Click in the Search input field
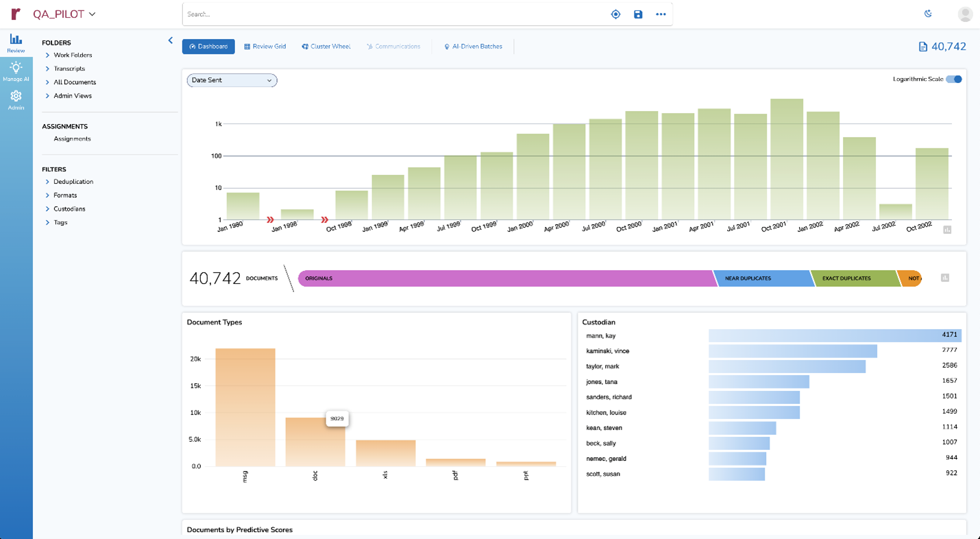Screen dimensions: 980x539 394,14
